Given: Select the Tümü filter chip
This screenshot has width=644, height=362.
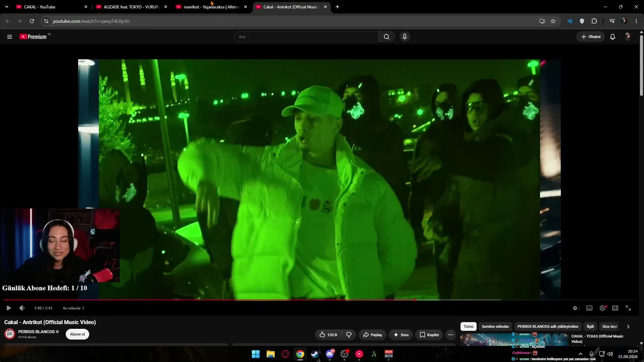Looking at the screenshot, I should point(468,327).
